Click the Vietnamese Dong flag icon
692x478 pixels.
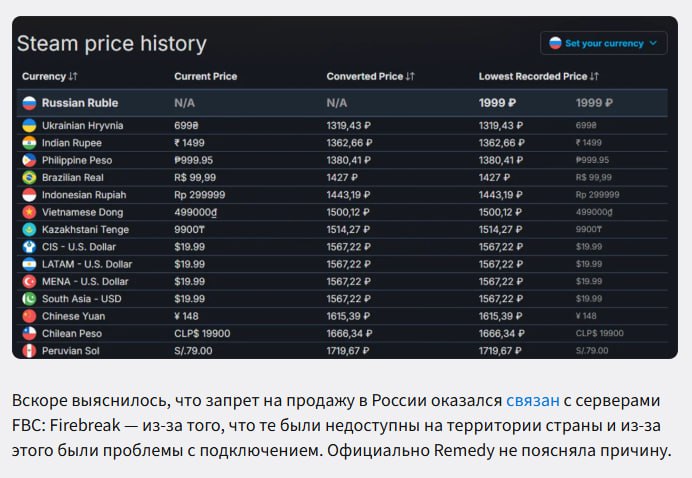pos(29,212)
